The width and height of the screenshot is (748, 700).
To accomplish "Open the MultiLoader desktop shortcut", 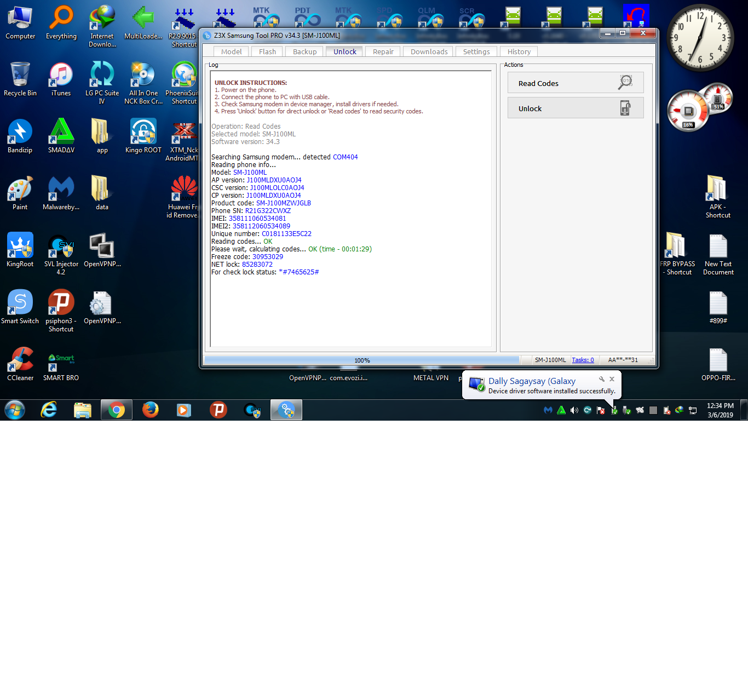I will click(x=143, y=23).
